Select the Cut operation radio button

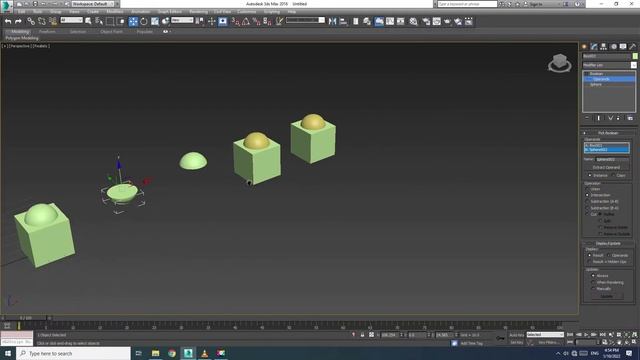pyautogui.click(x=588, y=214)
